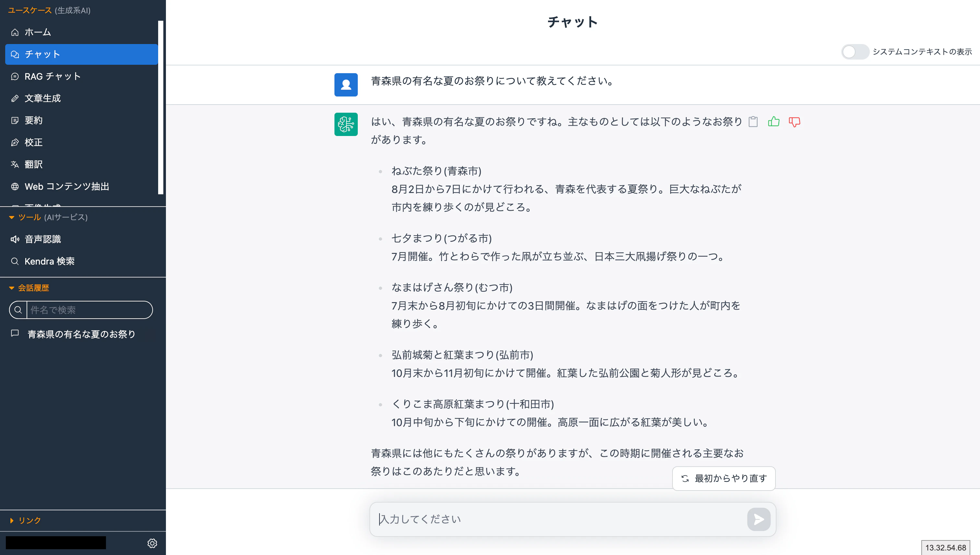Select the チャット menu item
This screenshot has height=555, width=980.
coord(81,54)
